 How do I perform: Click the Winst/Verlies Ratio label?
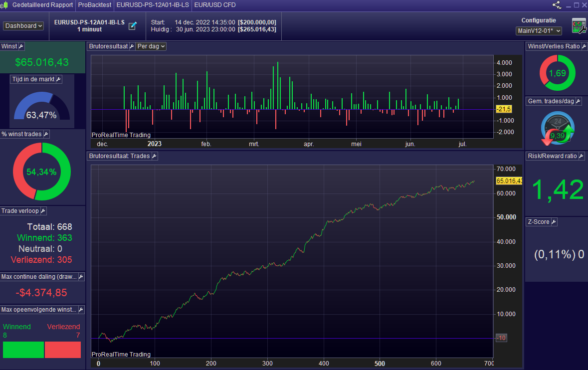(554, 46)
